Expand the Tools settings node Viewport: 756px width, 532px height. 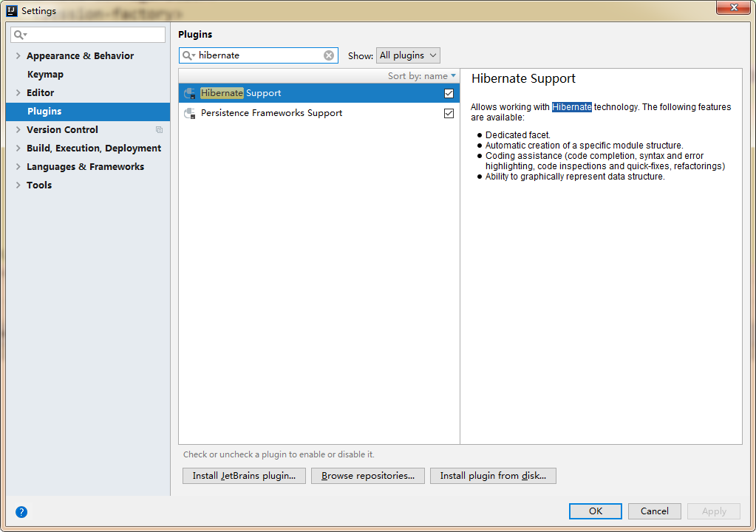[x=18, y=185]
